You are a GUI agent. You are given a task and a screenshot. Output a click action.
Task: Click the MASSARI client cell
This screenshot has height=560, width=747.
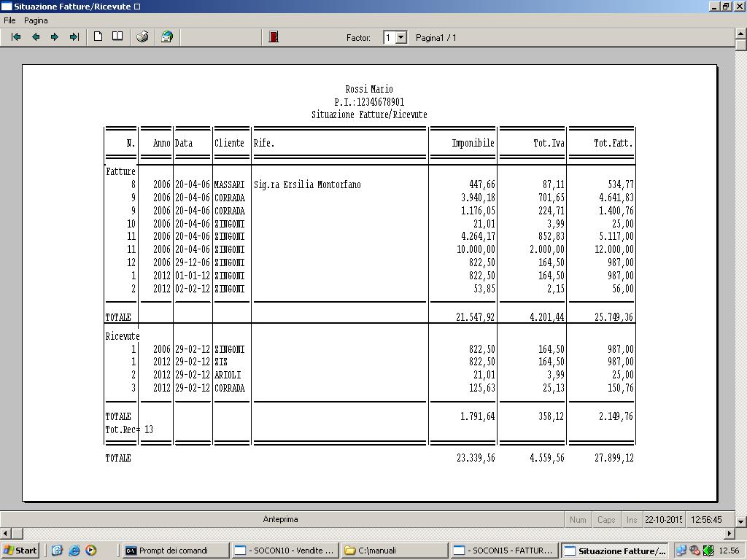click(x=229, y=184)
